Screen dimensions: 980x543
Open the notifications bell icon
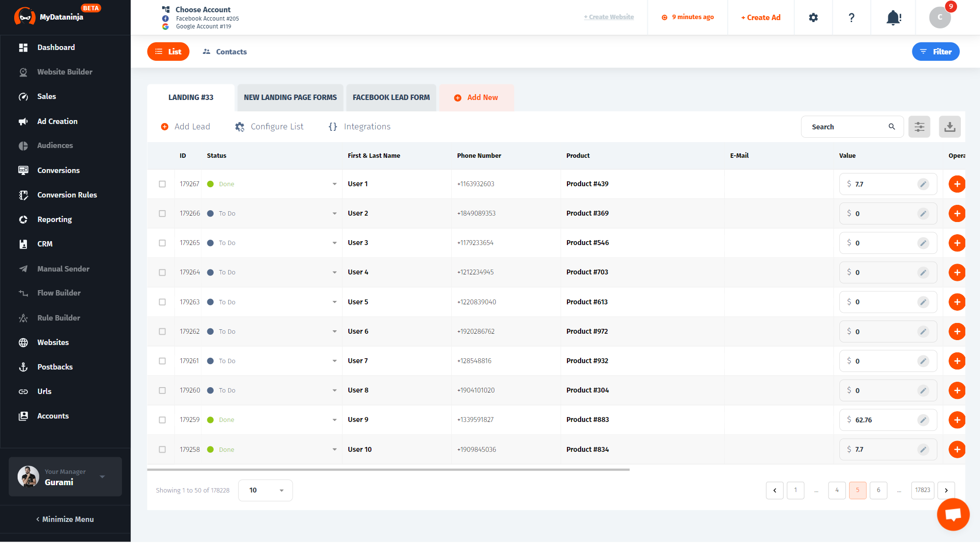893,18
